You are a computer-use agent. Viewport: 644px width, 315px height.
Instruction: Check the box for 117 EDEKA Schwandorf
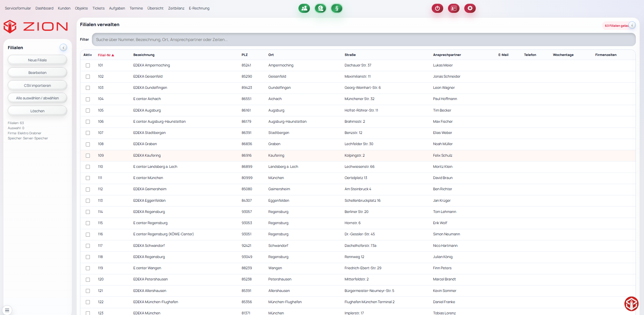[x=88, y=246]
